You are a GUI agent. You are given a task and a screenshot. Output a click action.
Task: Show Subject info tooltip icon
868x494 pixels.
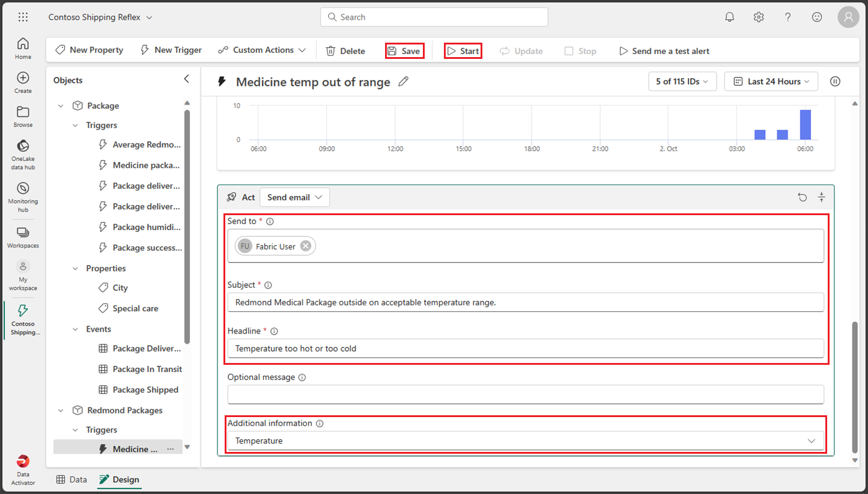[x=268, y=285]
